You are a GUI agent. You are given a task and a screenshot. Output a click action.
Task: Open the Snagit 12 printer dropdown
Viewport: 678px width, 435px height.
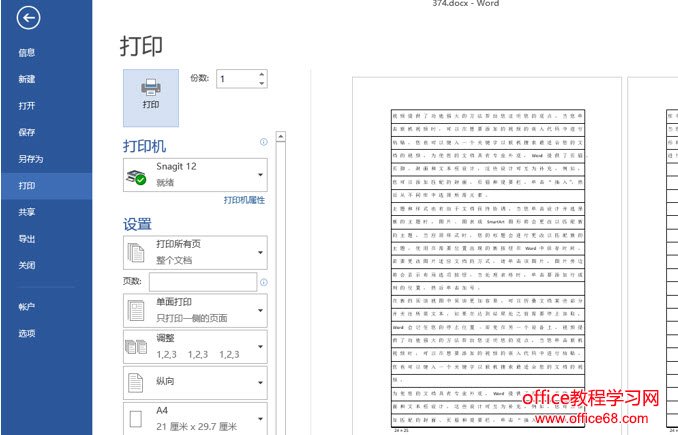pos(195,175)
